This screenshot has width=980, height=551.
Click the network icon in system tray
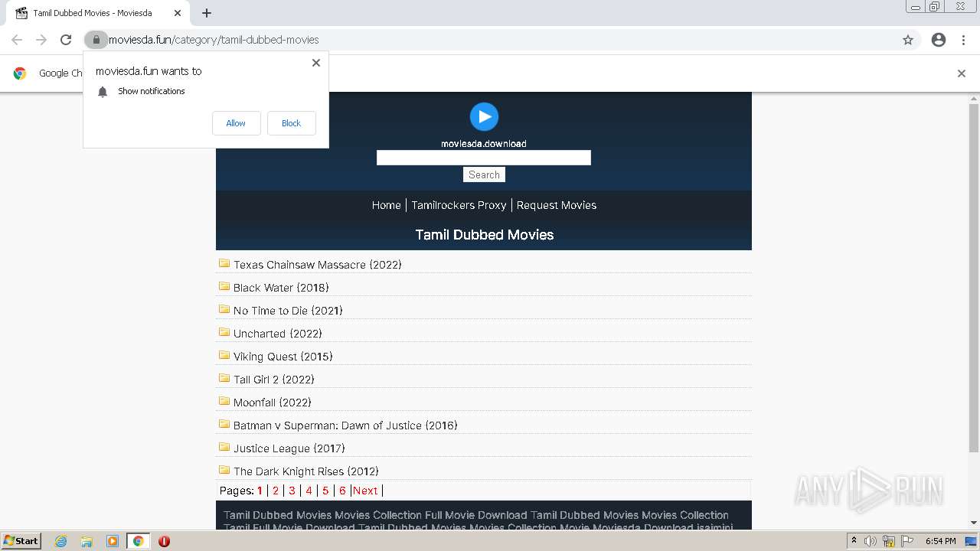pyautogui.click(x=889, y=541)
